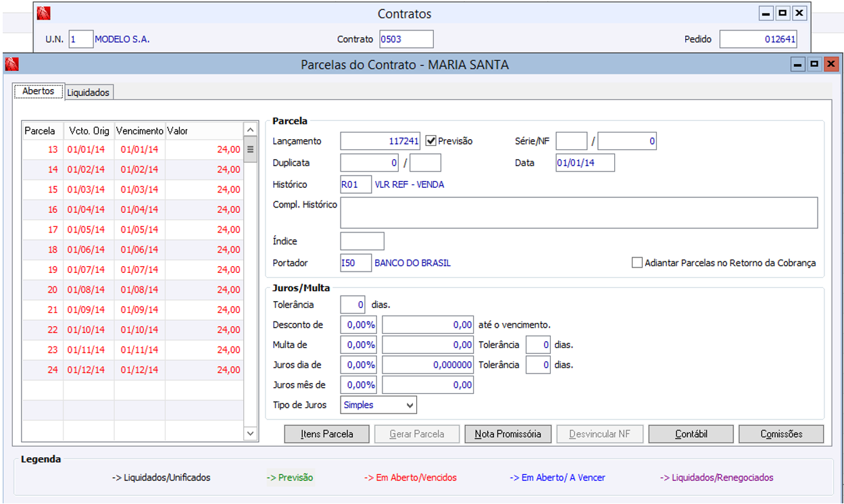Screen dimensions: 844x504
Task: Click the Compl. Histórico text box
Action: pos(578,213)
